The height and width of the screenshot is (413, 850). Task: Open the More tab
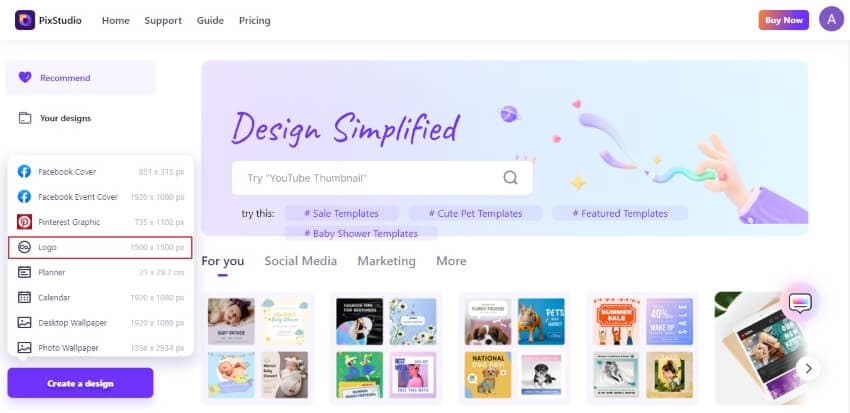click(451, 261)
